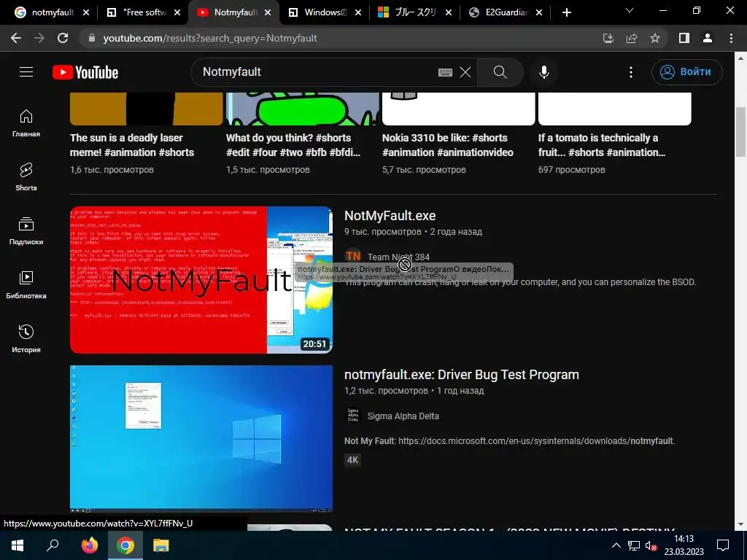Bookmark this page with the star

click(655, 38)
